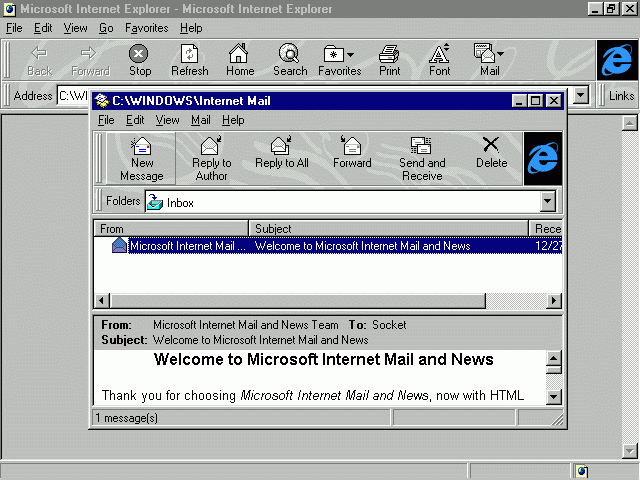Open File menu in Internet Explorer
The width and height of the screenshot is (640, 480).
pos(14,28)
